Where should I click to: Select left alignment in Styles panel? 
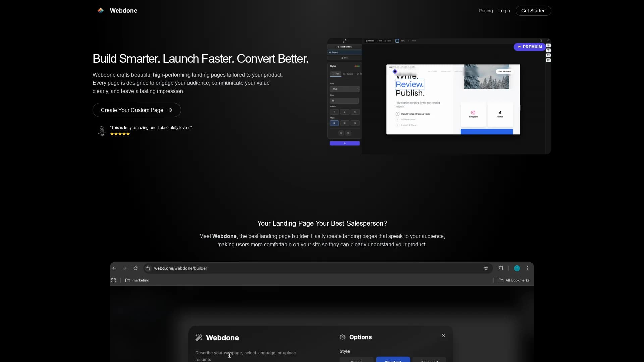point(334,123)
